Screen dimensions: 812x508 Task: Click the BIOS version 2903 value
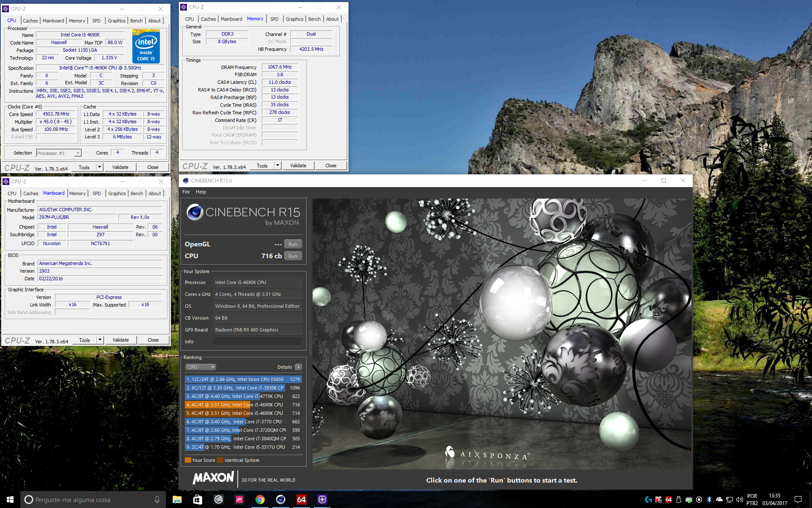click(100, 271)
